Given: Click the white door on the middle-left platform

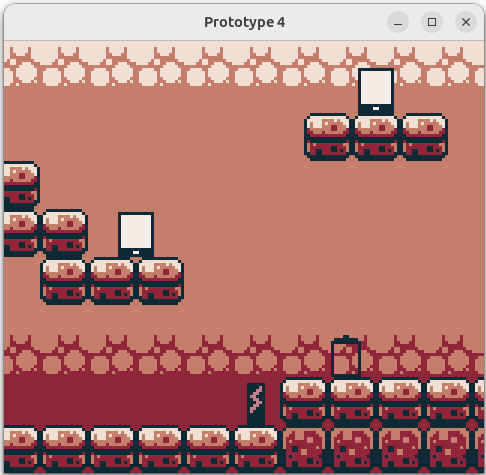Looking at the screenshot, I should pos(136,236).
